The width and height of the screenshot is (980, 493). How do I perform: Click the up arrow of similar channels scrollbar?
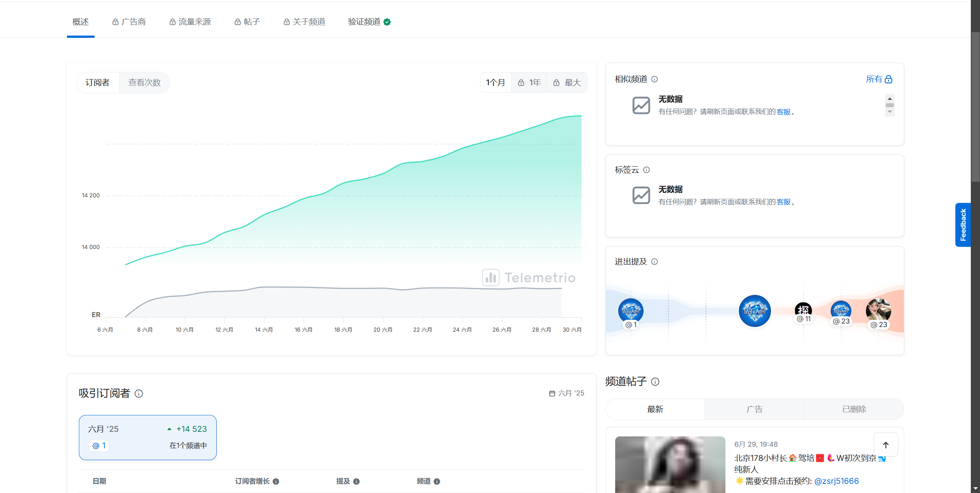tap(890, 99)
